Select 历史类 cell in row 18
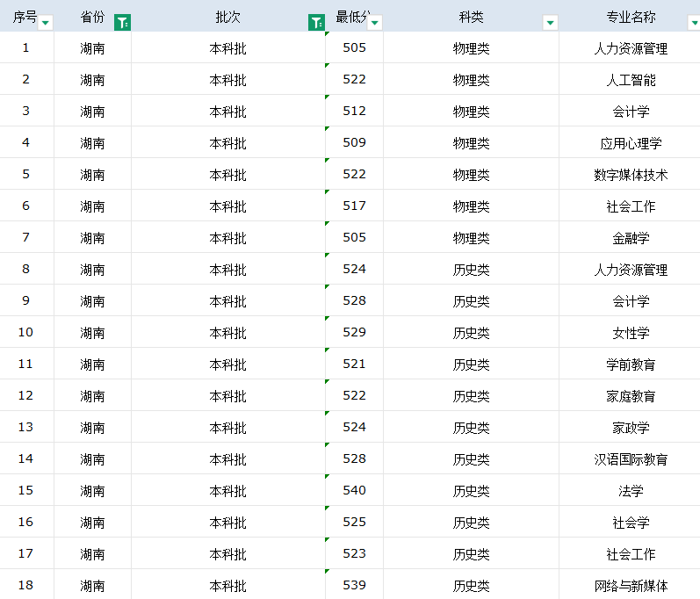This screenshot has width=700, height=599. click(471, 585)
